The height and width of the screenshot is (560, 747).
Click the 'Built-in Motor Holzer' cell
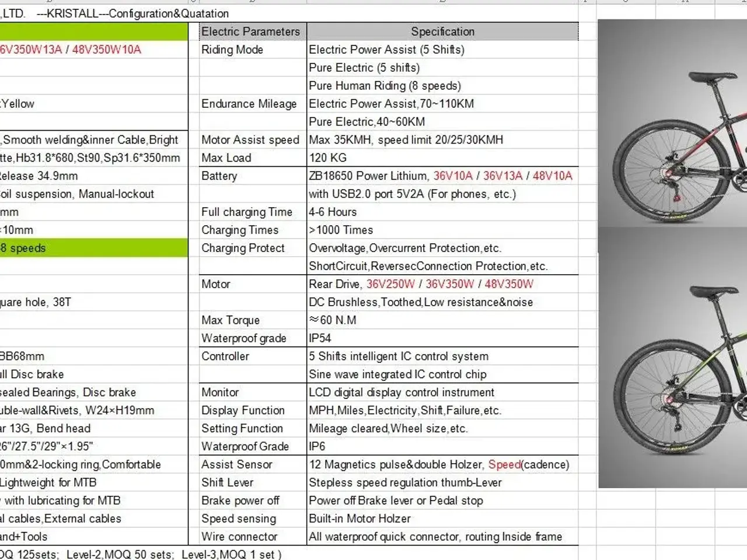[442, 520]
